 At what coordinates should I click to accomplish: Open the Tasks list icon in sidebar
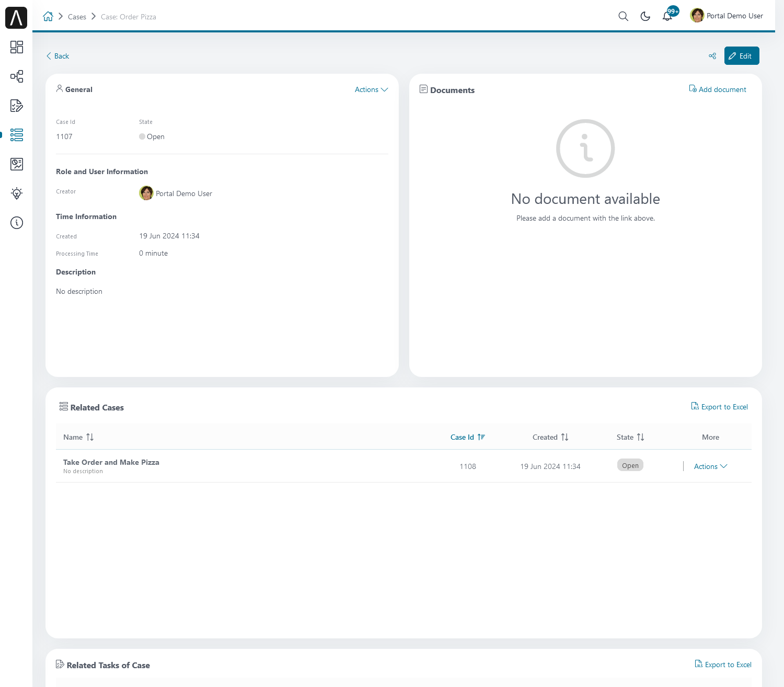(17, 106)
